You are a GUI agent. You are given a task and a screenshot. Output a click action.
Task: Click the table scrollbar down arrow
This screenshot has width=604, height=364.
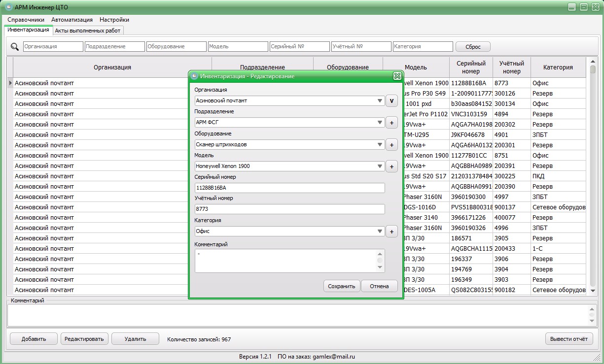pyautogui.click(x=593, y=291)
